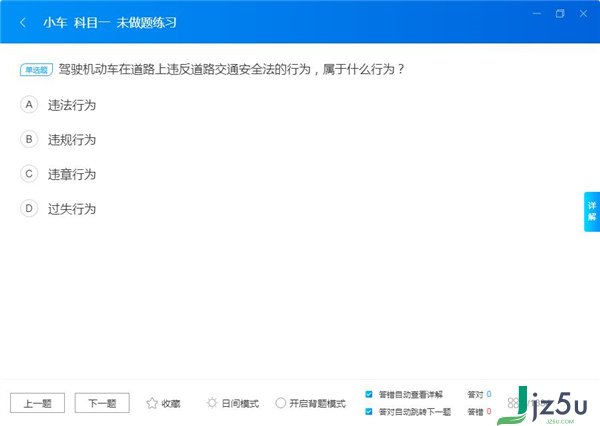Click the 答错 count value
Image resolution: width=600 pixels, height=426 pixels.
tap(489, 411)
